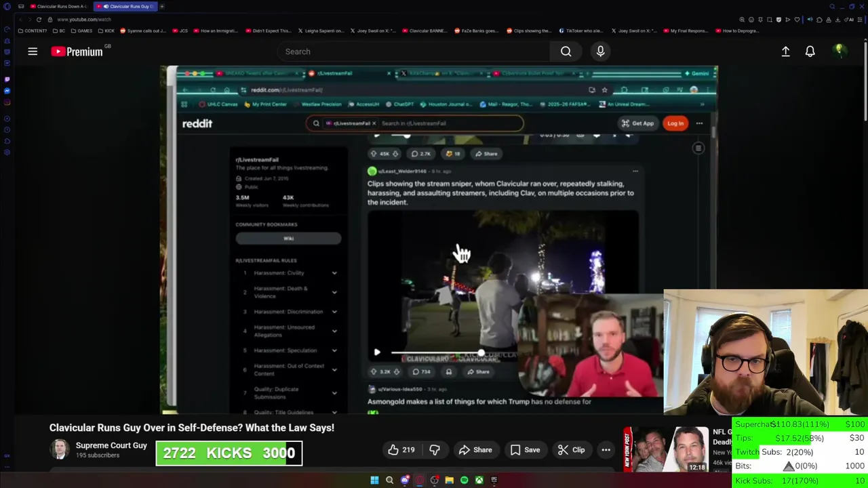Click the Opera GX logo menu
The image size is (868, 488).
[7, 7]
